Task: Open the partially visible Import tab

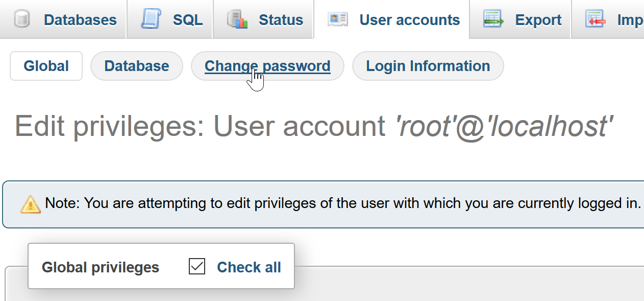Action: click(x=608, y=19)
